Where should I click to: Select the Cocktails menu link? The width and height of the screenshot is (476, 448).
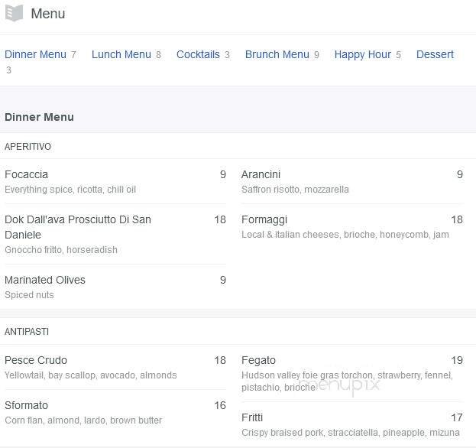click(x=198, y=54)
